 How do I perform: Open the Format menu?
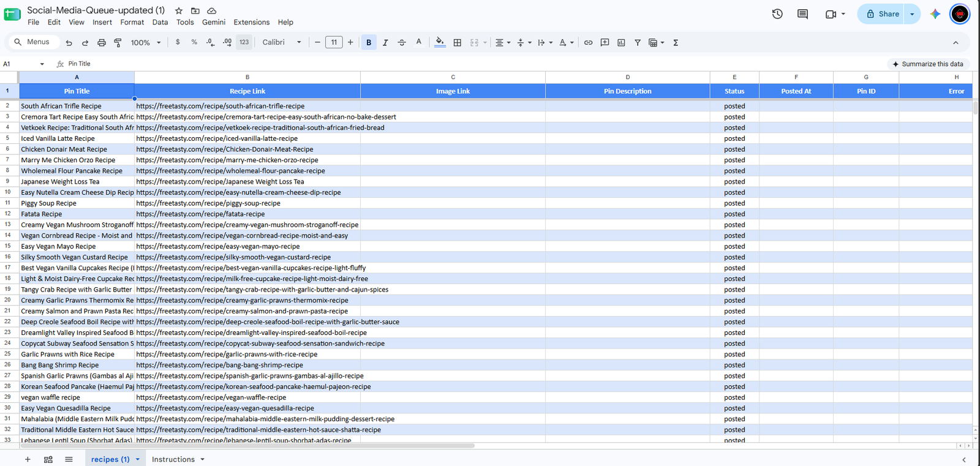pyautogui.click(x=132, y=22)
